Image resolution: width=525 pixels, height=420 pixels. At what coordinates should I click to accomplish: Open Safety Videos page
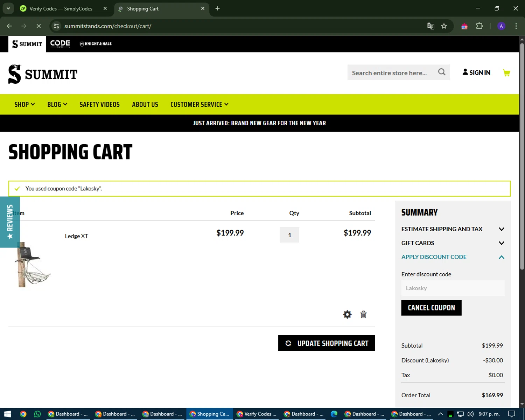pos(99,104)
